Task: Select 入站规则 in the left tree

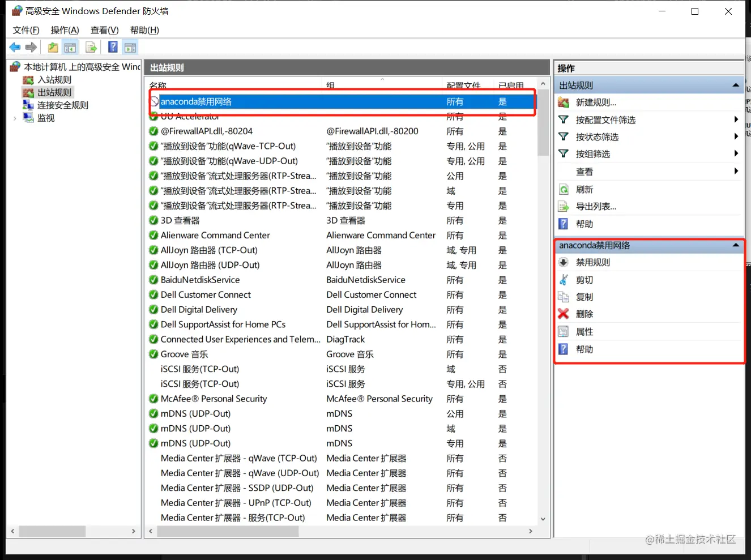Action: (54, 80)
